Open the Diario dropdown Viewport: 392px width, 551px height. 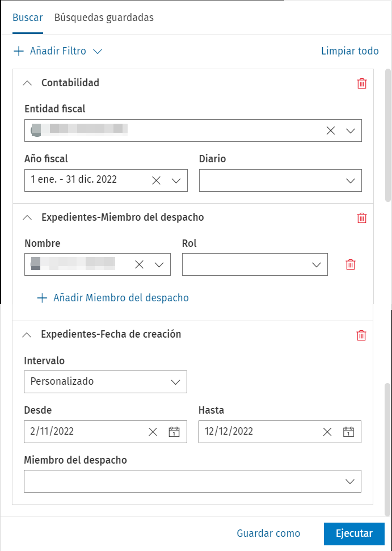280,180
